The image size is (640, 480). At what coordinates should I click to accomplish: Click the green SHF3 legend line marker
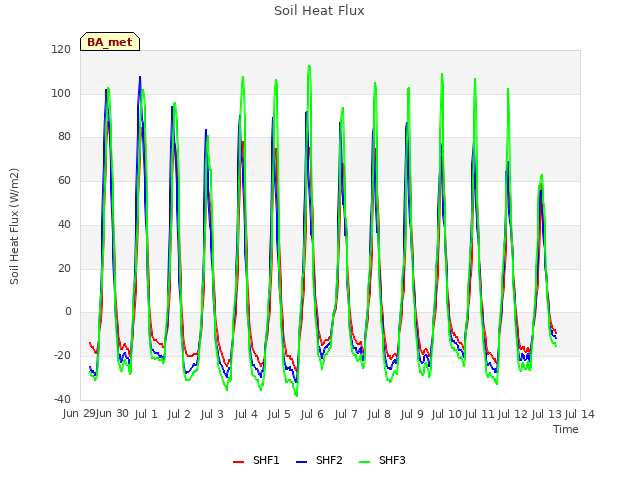(x=364, y=462)
